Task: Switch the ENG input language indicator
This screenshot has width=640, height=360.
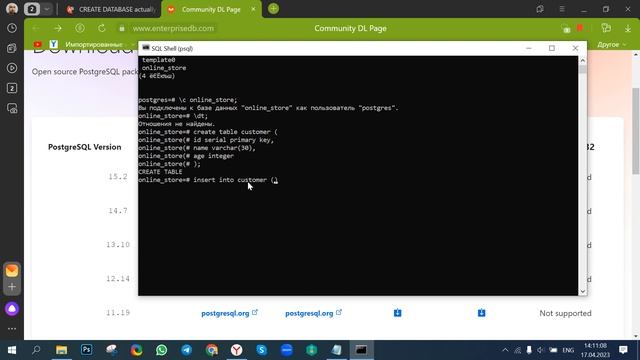Action: (568, 350)
